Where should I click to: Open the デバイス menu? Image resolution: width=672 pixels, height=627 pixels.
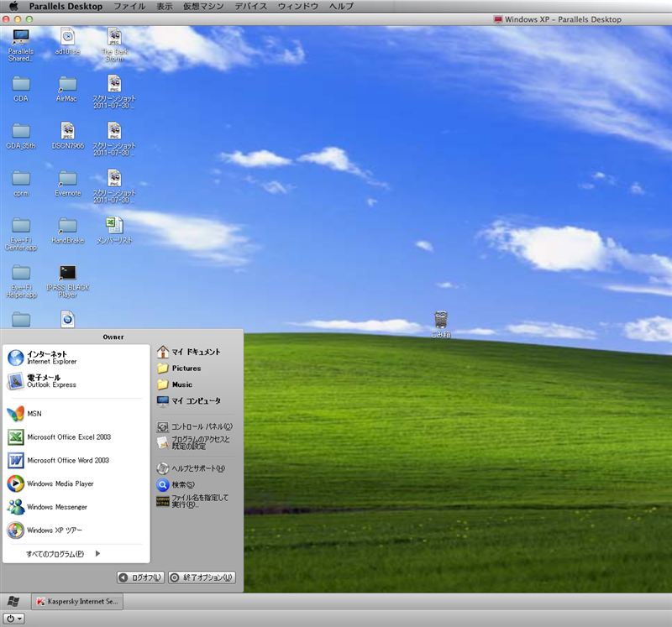click(x=251, y=6)
